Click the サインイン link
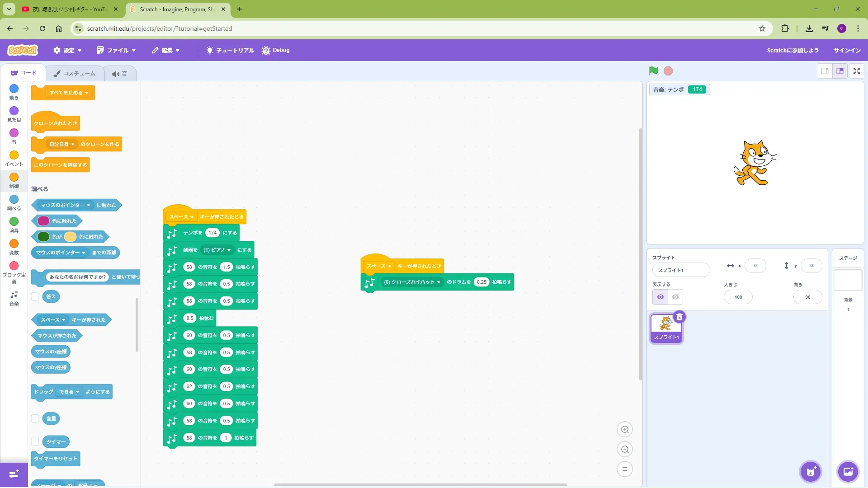The height and width of the screenshot is (488, 868). tap(847, 50)
